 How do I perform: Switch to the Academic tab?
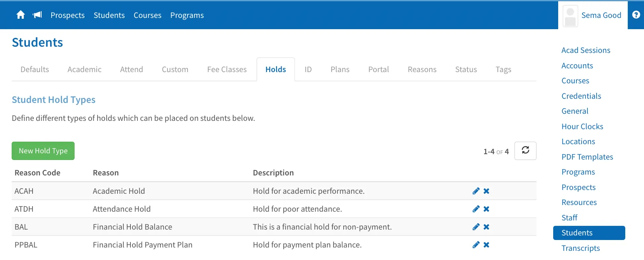(85, 69)
